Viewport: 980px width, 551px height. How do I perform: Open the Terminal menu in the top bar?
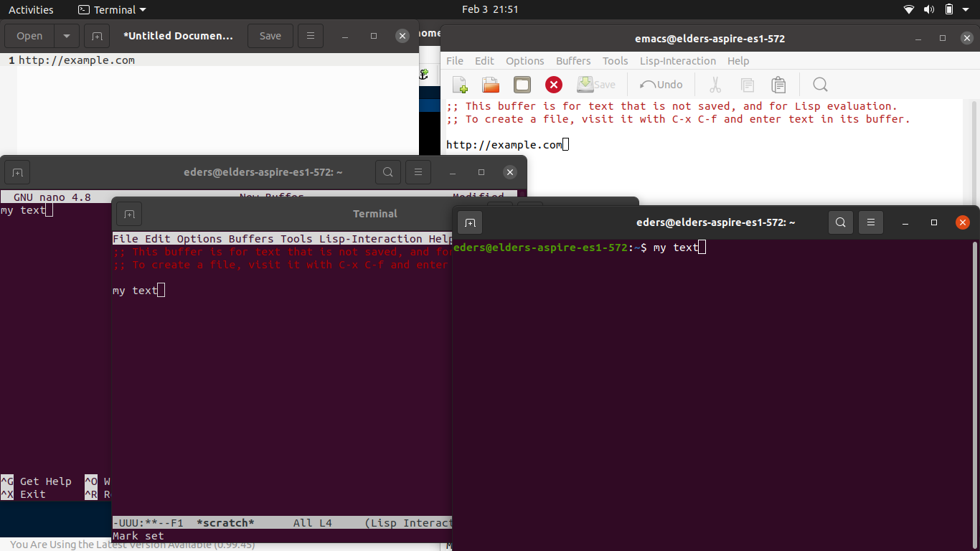pos(111,9)
